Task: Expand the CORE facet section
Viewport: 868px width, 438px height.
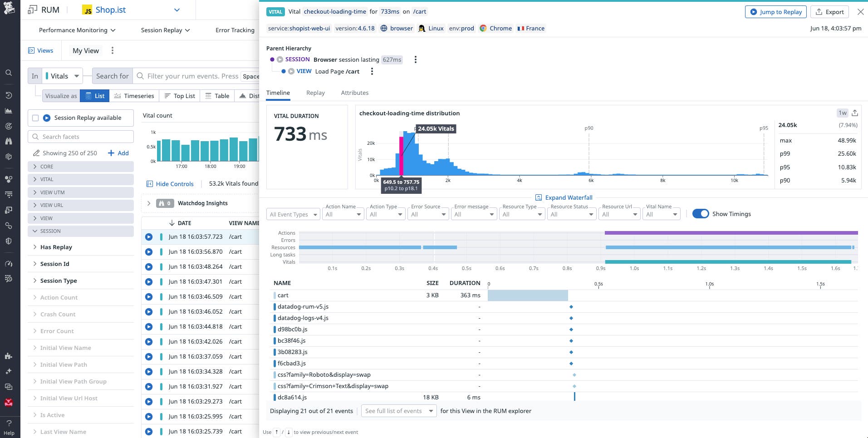Action: (x=46, y=167)
